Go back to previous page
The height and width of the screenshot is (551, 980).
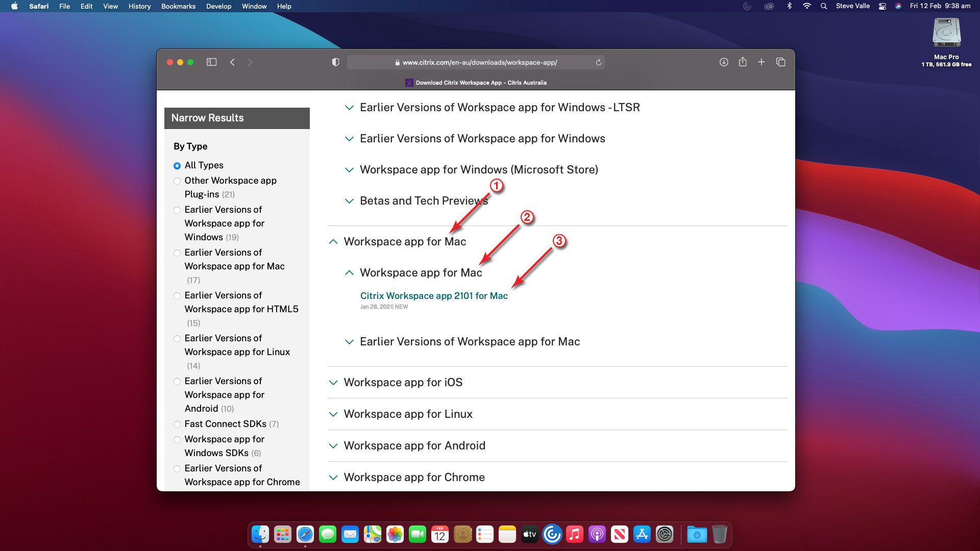pyautogui.click(x=232, y=62)
